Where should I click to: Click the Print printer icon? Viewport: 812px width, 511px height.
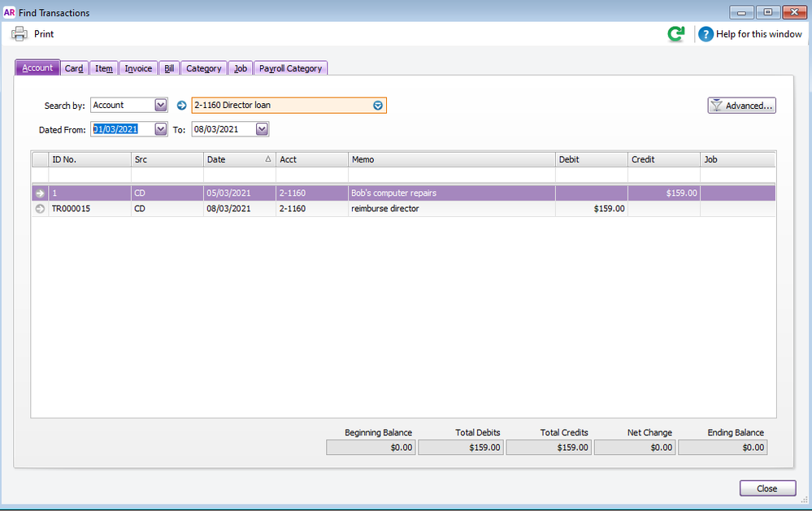tap(20, 34)
